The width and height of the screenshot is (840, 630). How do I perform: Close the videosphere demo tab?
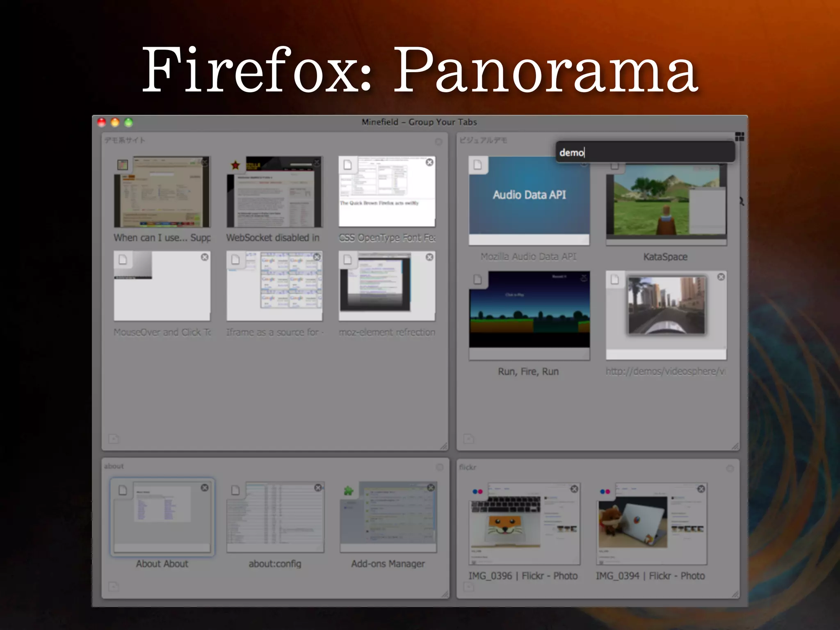pyautogui.click(x=721, y=277)
